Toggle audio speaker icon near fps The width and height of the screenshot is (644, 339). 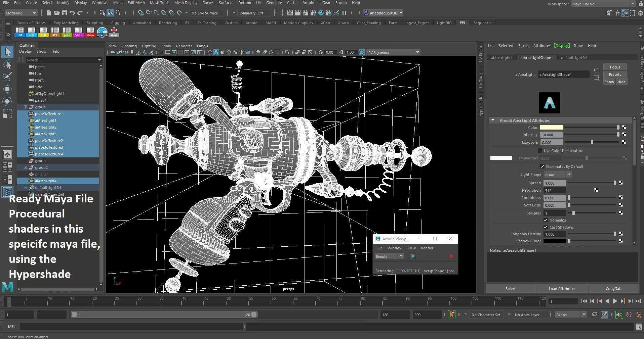pos(619,314)
